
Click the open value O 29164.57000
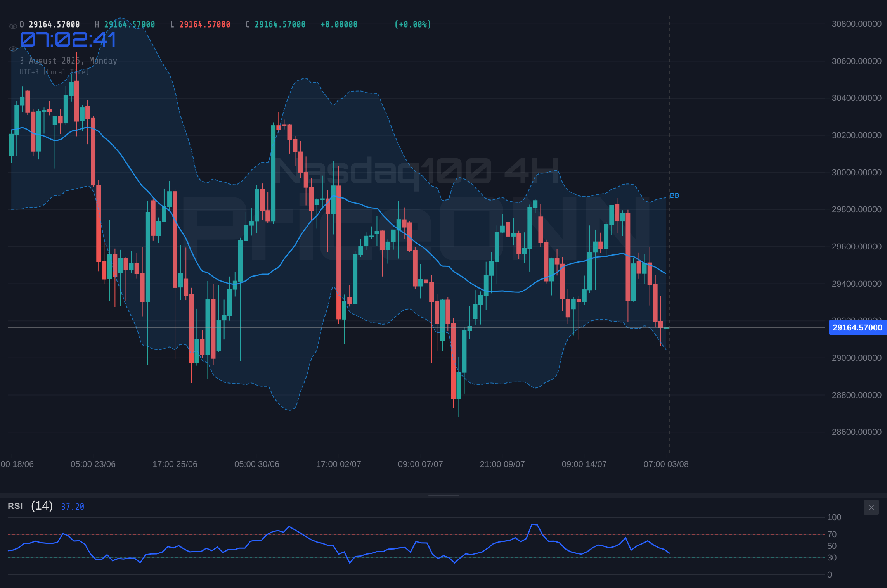pyautogui.click(x=50, y=24)
